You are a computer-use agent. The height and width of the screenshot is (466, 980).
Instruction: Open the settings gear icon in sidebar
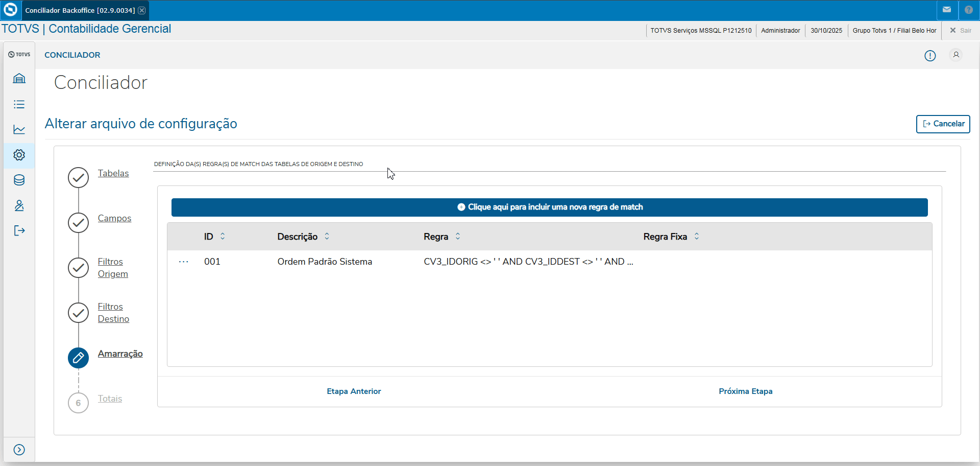(x=19, y=155)
